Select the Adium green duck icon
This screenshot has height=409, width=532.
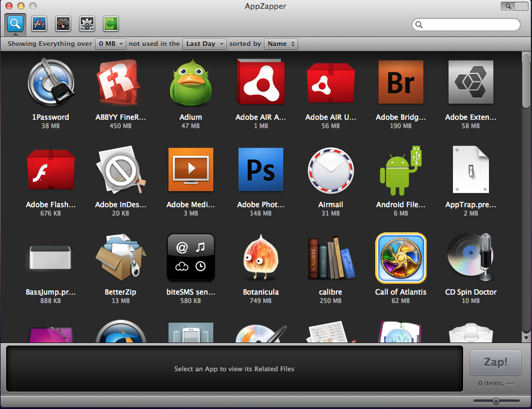pos(190,83)
